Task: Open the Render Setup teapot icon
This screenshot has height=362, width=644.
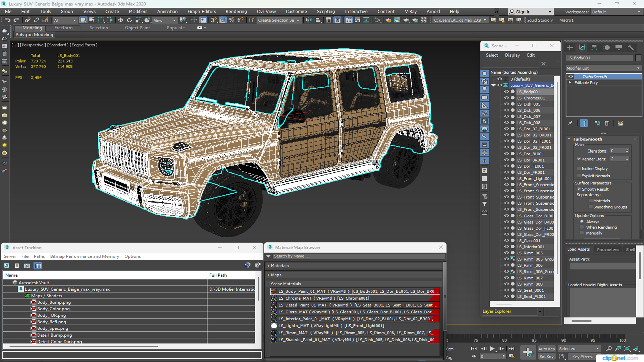Action: point(388,20)
